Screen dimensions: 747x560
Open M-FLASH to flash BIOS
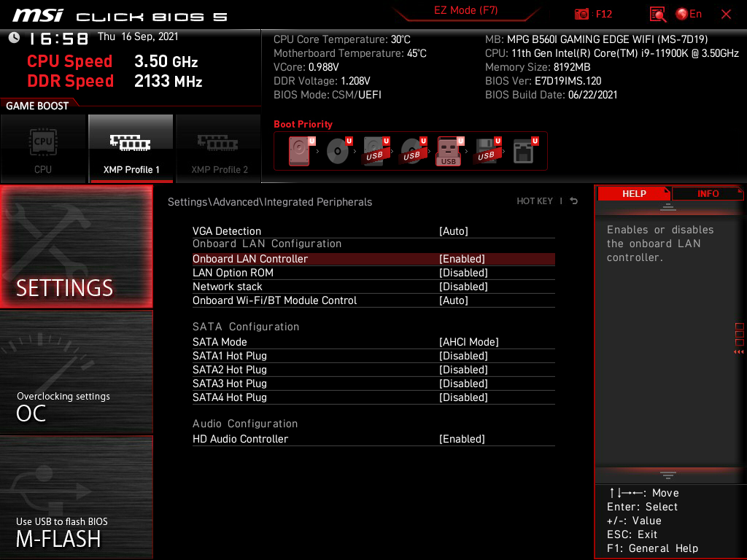pyautogui.click(x=76, y=497)
